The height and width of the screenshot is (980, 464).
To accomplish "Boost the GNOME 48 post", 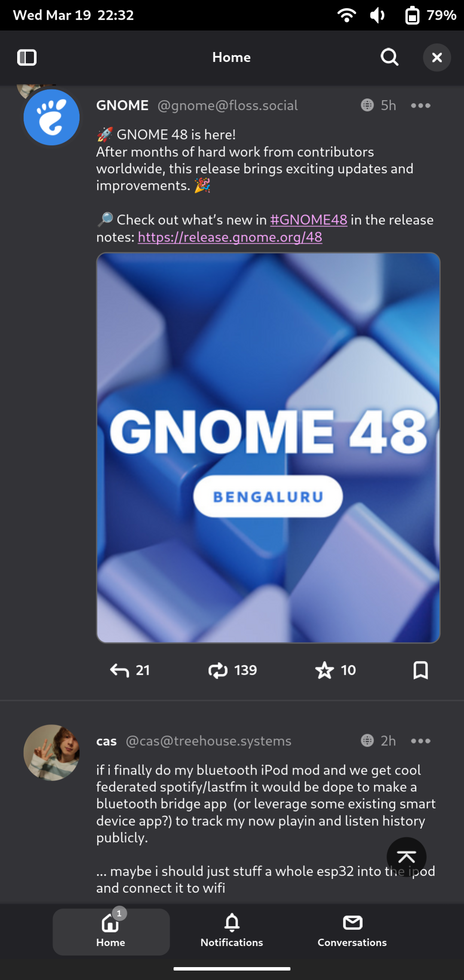I will coord(232,670).
